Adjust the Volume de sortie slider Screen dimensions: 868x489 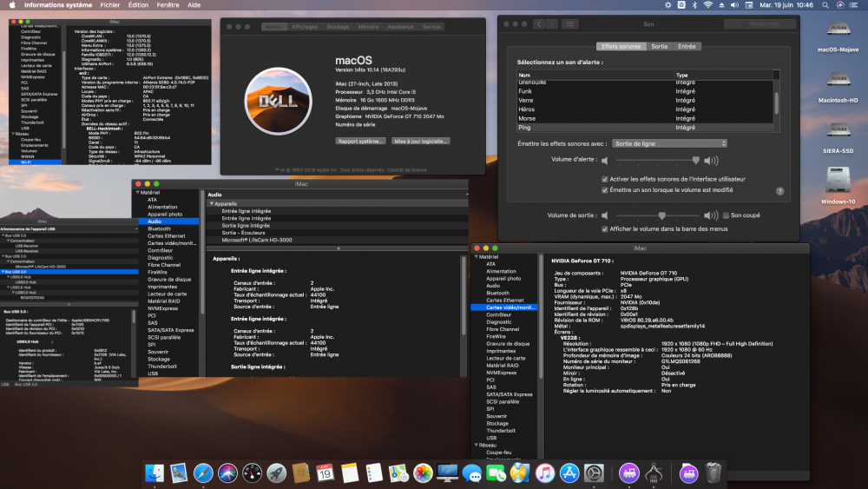tap(657, 215)
